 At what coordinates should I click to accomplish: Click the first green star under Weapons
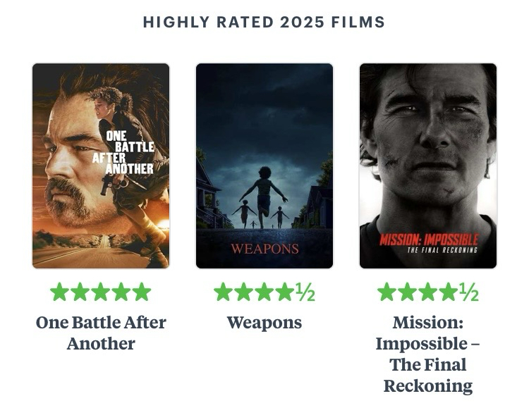click(x=224, y=292)
